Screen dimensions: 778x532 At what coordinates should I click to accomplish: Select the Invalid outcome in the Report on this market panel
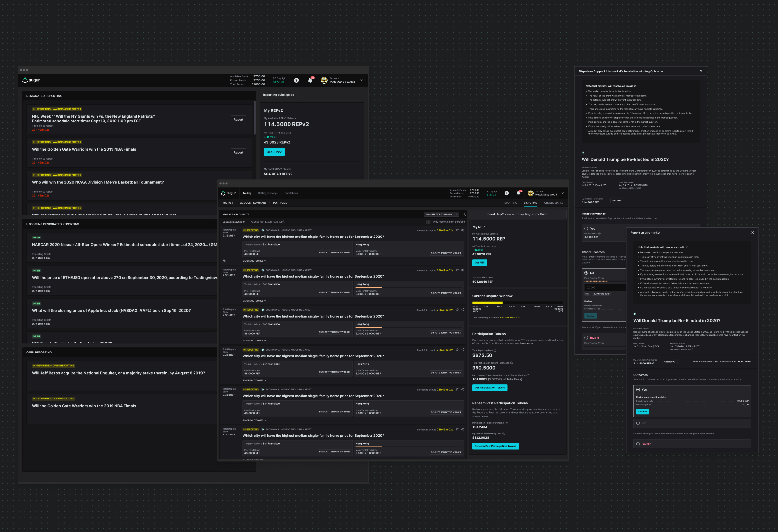click(638, 444)
